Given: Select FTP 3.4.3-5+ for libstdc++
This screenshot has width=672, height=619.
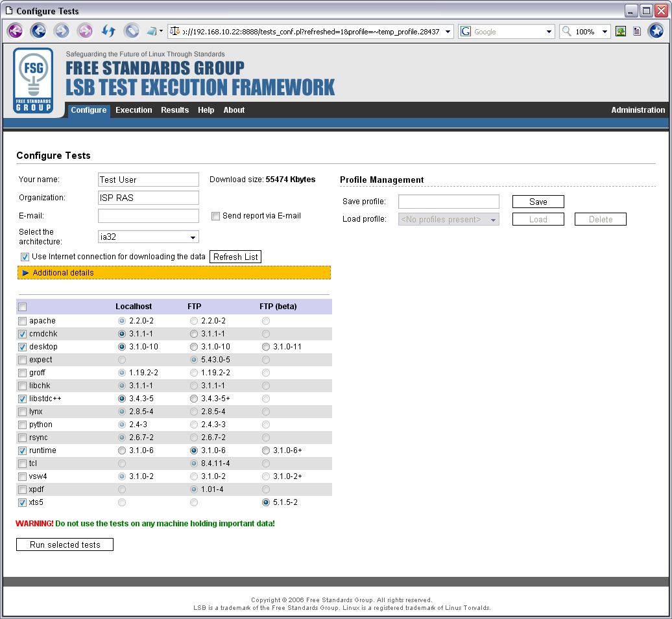Looking at the screenshot, I should coord(194,399).
